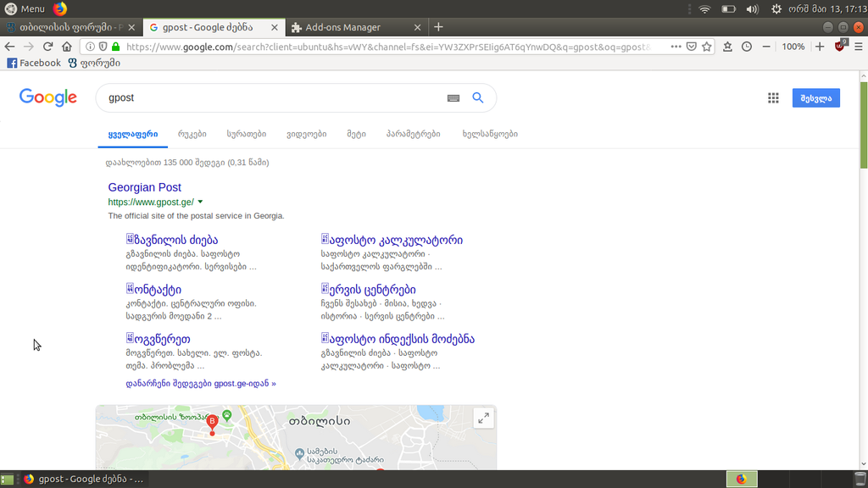The image size is (868, 488).
Task: Open the Google apps grid
Action: point(773,98)
